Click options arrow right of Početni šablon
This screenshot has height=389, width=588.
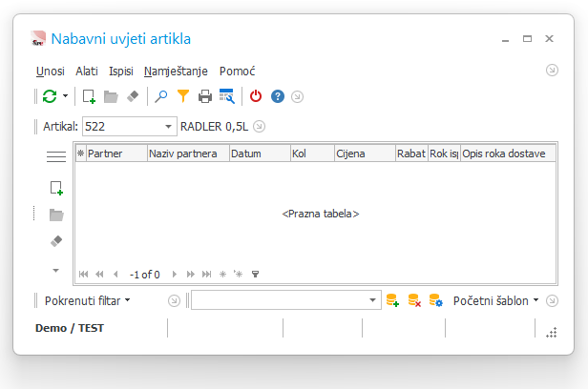552,300
